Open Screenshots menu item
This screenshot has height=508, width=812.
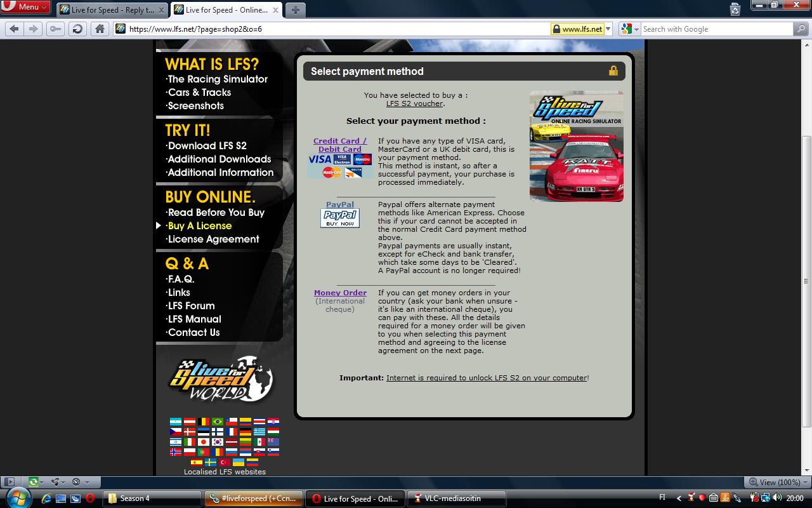coord(195,106)
